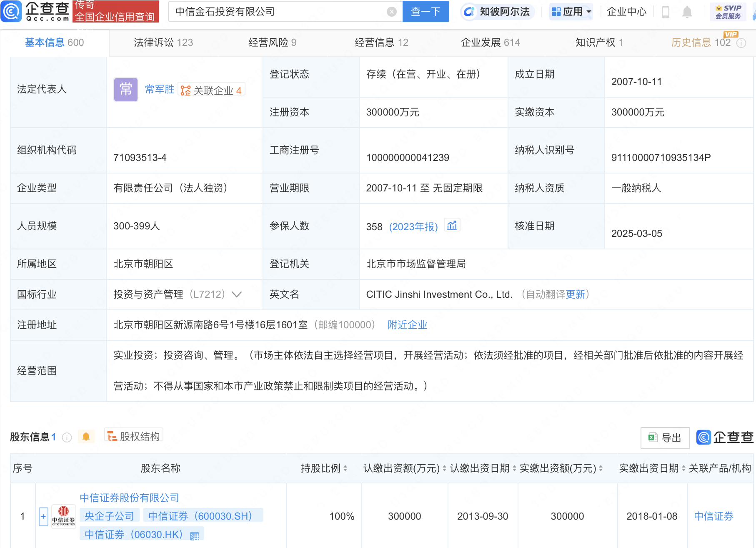Sort by 认缴出资日期 column

pyautogui.click(x=514, y=468)
